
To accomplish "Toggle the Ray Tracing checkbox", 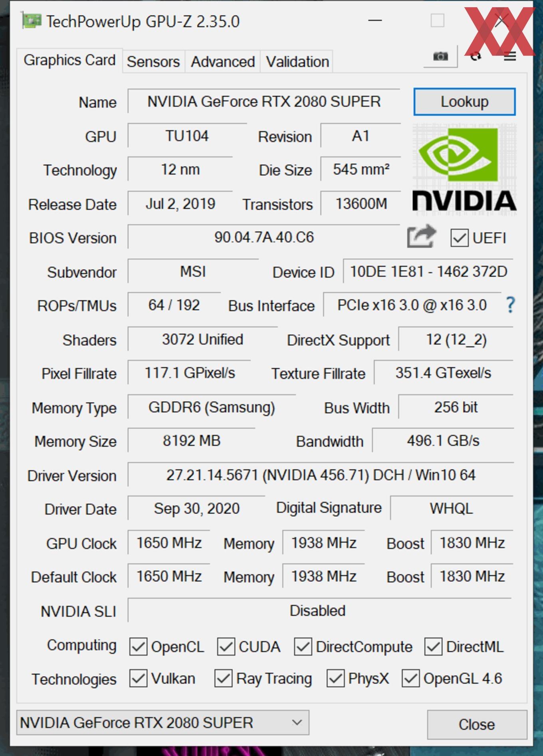I will 223,679.
